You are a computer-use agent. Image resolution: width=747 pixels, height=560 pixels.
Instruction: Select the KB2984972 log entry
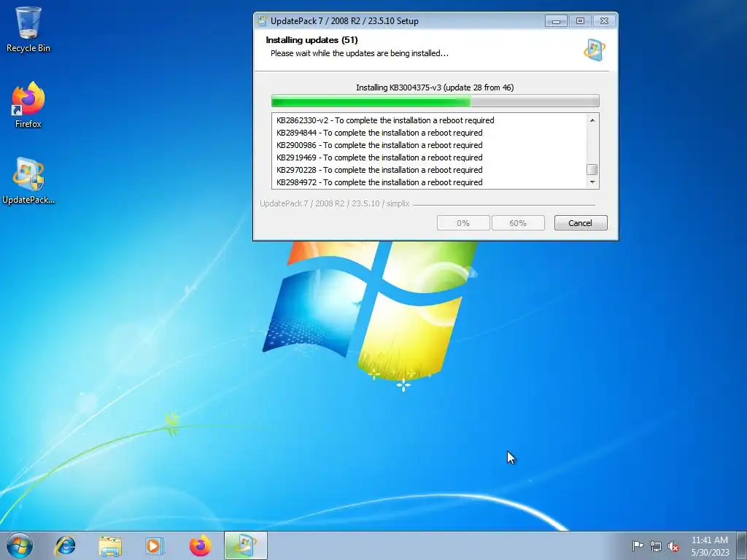[379, 182]
